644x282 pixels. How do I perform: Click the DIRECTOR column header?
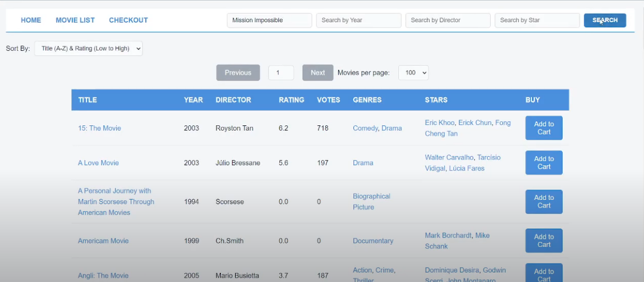click(234, 99)
